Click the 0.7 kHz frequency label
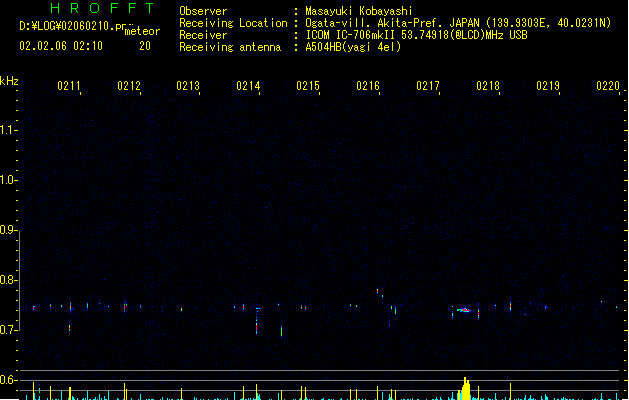629x400 pixels. click(8, 330)
